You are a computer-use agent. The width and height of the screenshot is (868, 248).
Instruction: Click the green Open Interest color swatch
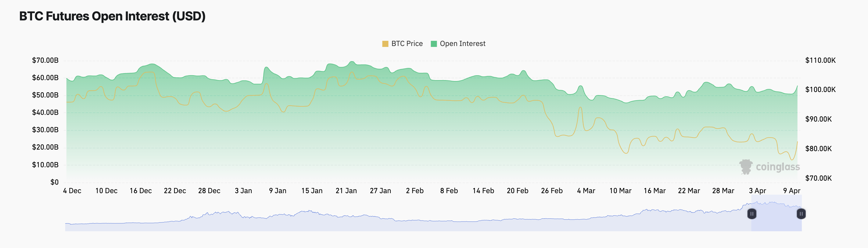[434, 44]
